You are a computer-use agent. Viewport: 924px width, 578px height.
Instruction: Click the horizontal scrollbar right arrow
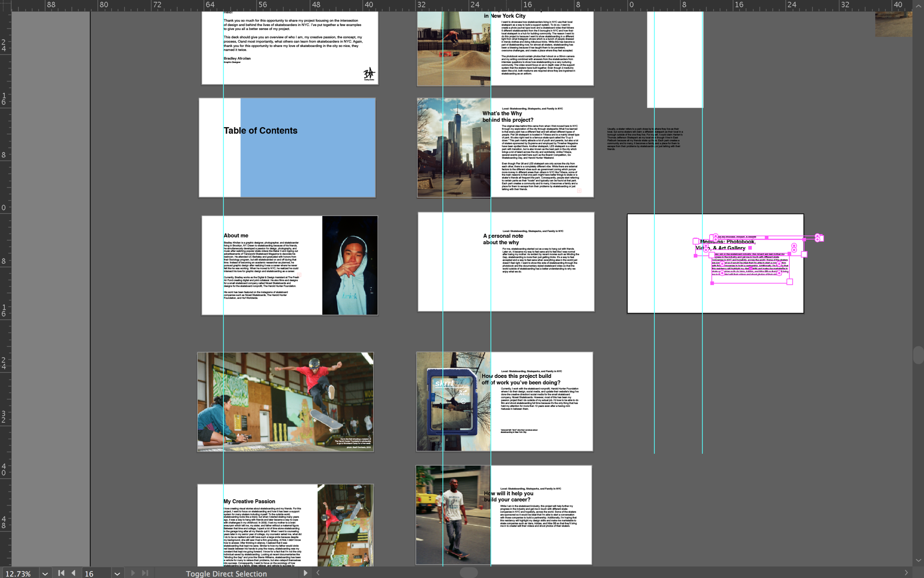(906, 573)
